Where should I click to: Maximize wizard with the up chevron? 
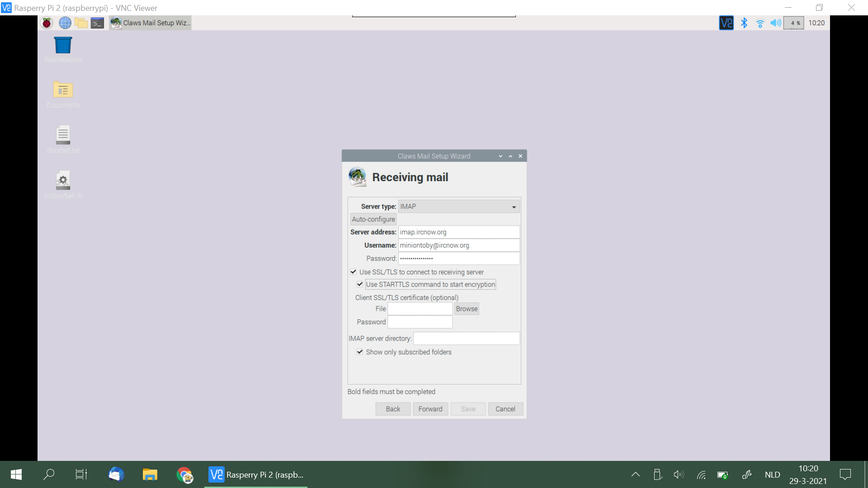(510, 156)
